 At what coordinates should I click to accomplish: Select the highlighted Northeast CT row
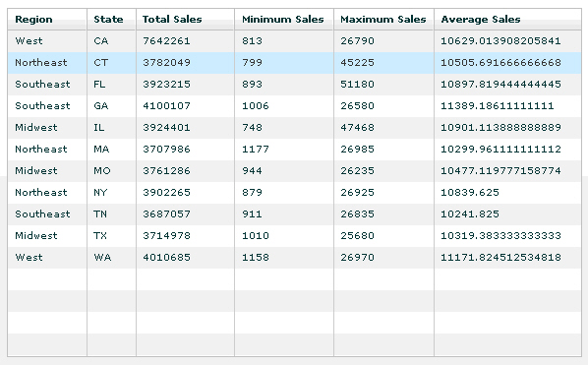coord(294,63)
